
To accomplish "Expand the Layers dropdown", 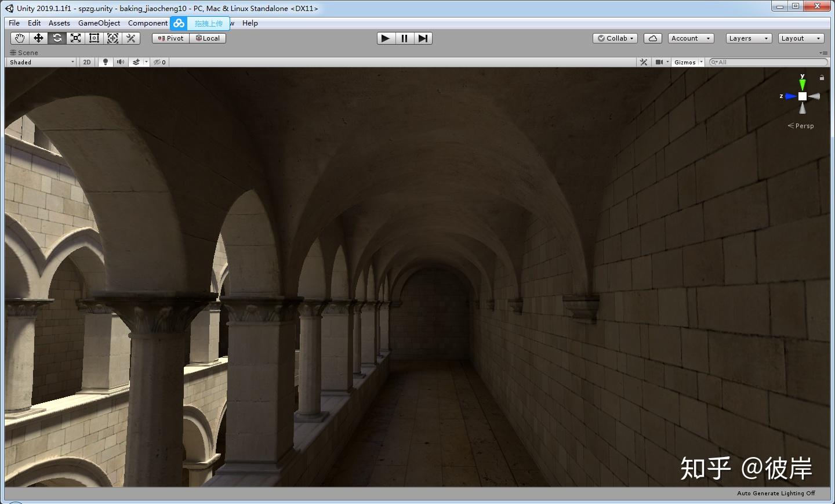I will point(748,38).
